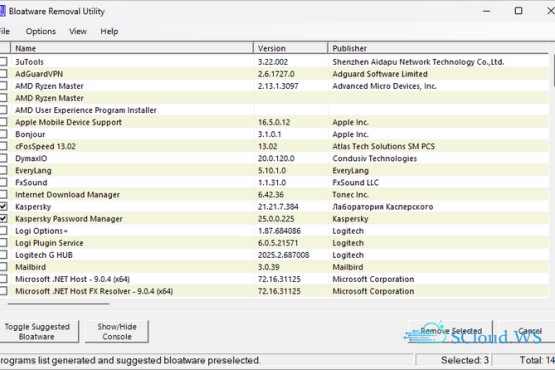This screenshot has height=370, width=555.
Task: Check the Logi Options+ checkbox
Action: (3, 230)
